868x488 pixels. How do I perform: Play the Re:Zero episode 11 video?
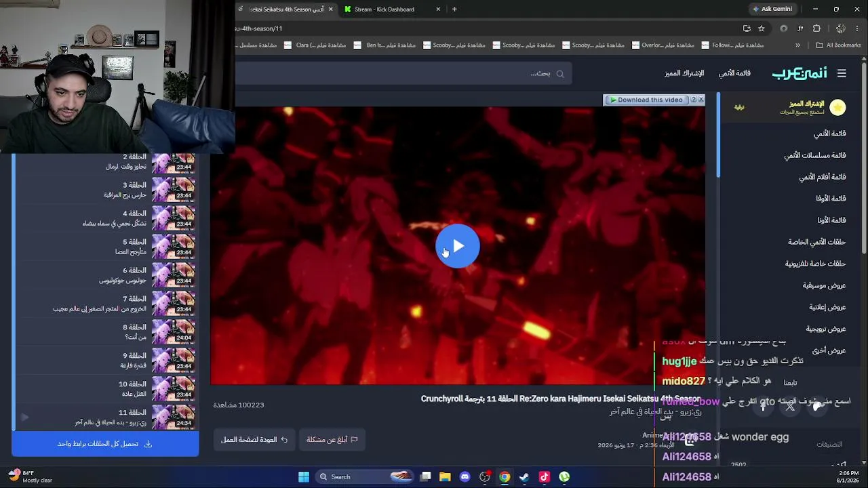pos(458,246)
